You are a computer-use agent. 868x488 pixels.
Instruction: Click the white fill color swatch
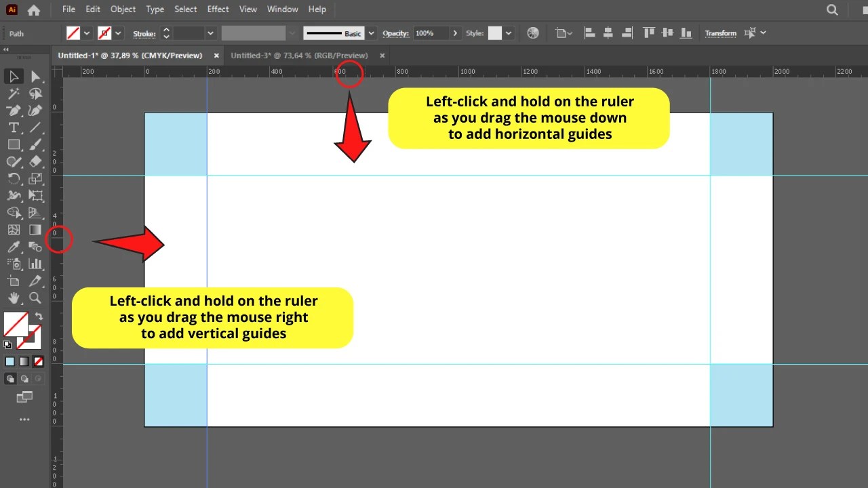pos(15,323)
